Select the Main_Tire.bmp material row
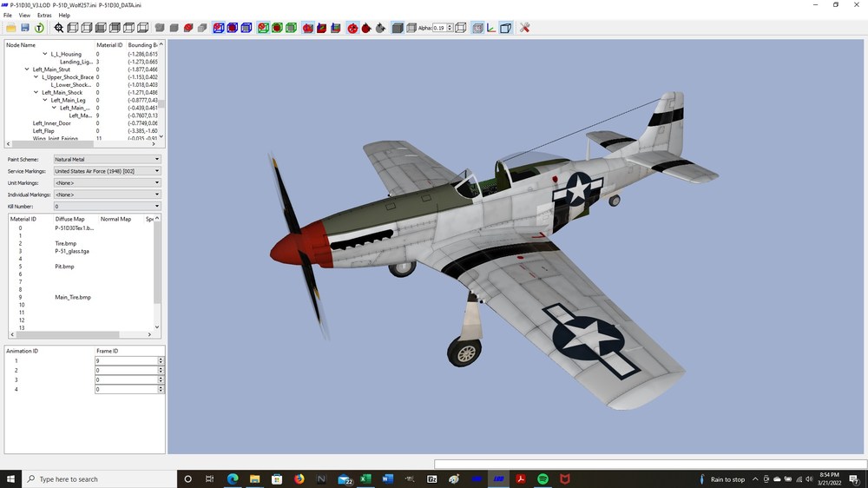Viewport: 868px width, 488px height. point(73,298)
